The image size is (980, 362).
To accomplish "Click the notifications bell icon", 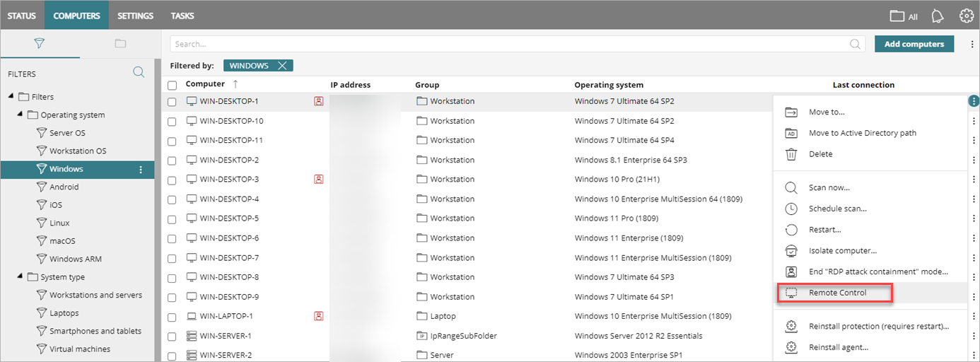I will click(x=938, y=16).
